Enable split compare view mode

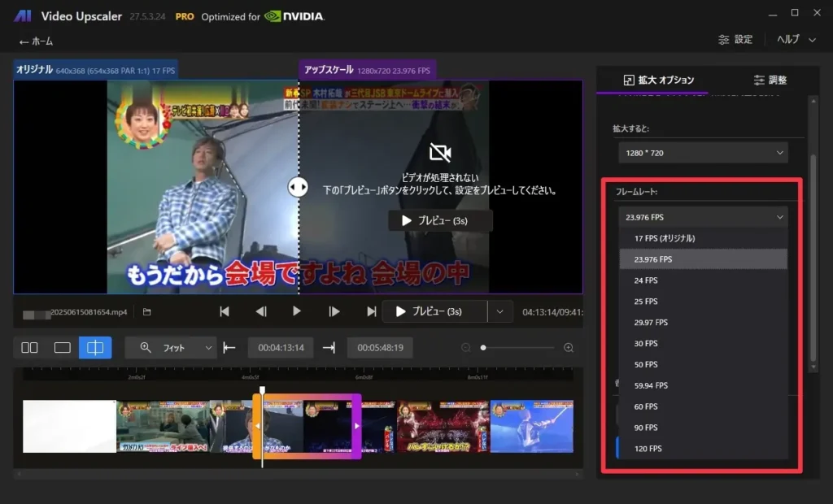95,348
